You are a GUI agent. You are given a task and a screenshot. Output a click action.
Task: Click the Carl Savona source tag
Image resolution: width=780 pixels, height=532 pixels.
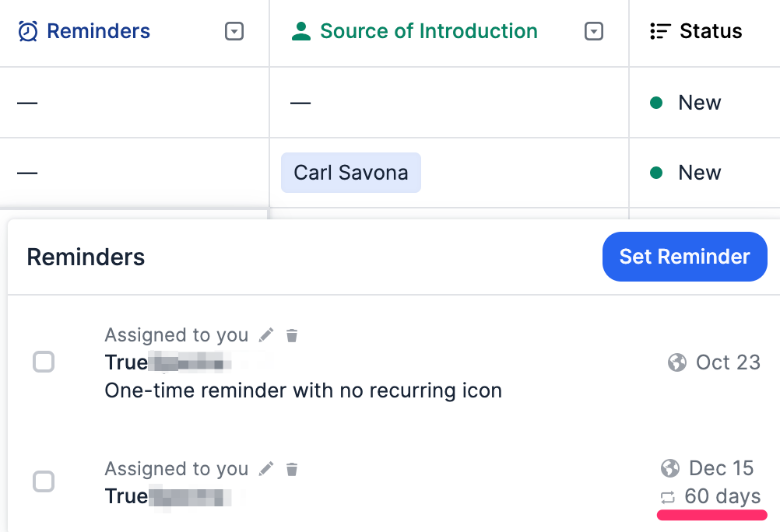[350, 172]
